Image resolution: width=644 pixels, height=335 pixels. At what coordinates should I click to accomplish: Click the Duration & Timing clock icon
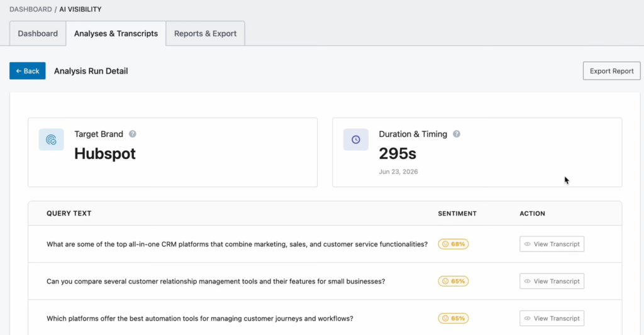pos(356,140)
